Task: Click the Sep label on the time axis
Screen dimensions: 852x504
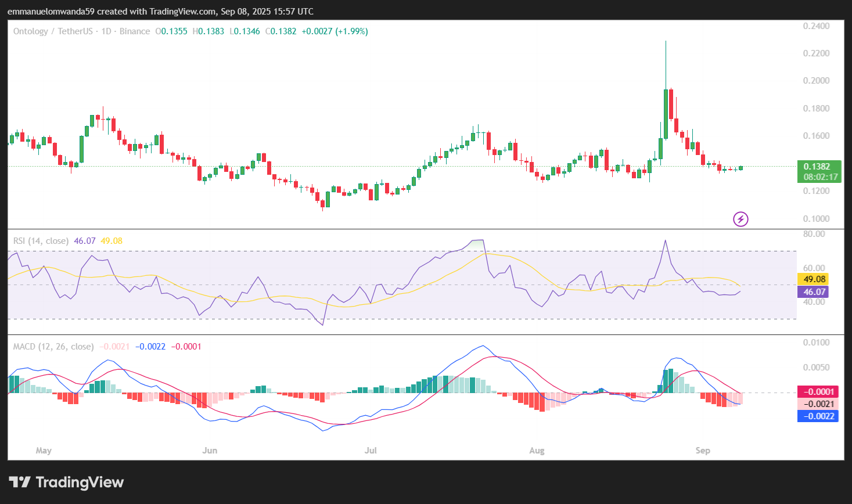Action: (x=703, y=450)
